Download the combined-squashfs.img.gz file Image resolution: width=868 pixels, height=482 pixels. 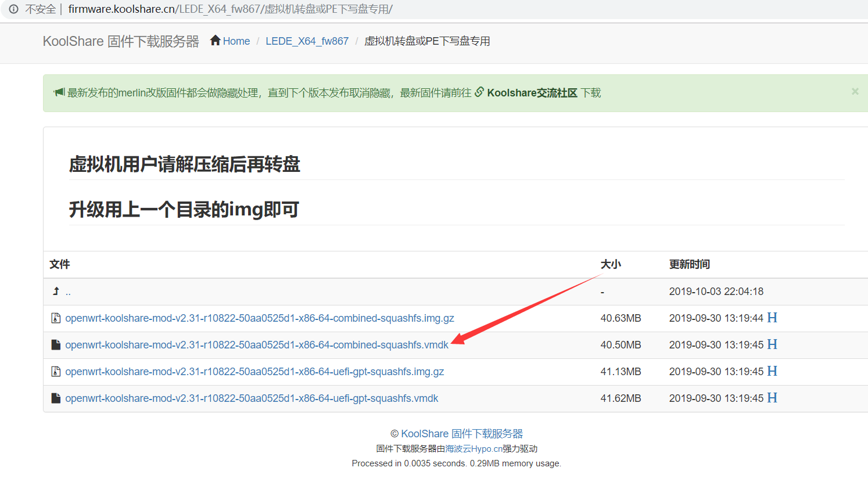[x=260, y=318]
